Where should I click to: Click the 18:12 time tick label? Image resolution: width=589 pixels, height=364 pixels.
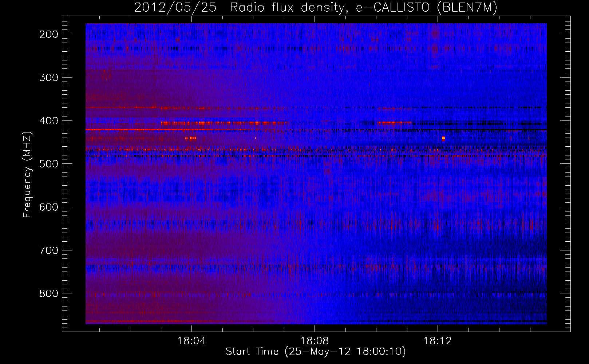click(438, 341)
